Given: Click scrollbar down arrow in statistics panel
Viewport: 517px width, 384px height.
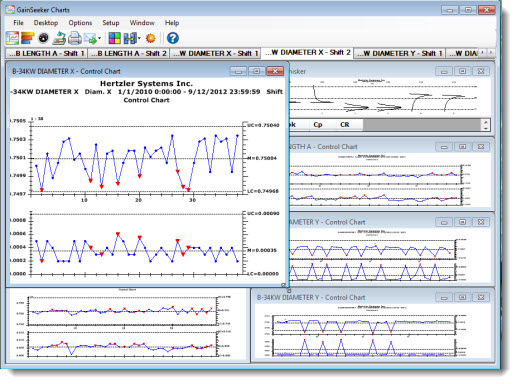Looking at the screenshot, I should tap(486, 128).
